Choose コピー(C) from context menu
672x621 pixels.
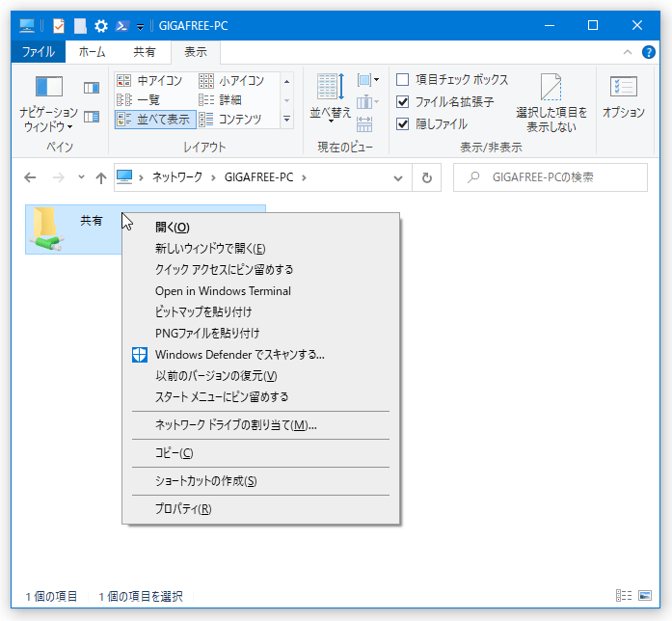pos(260,453)
